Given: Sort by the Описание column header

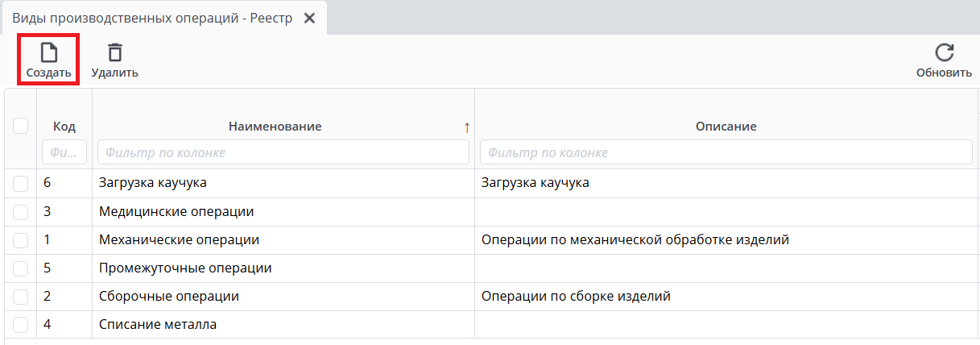Looking at the screenshot, I should pyautogui.click(x=726, y=127).
